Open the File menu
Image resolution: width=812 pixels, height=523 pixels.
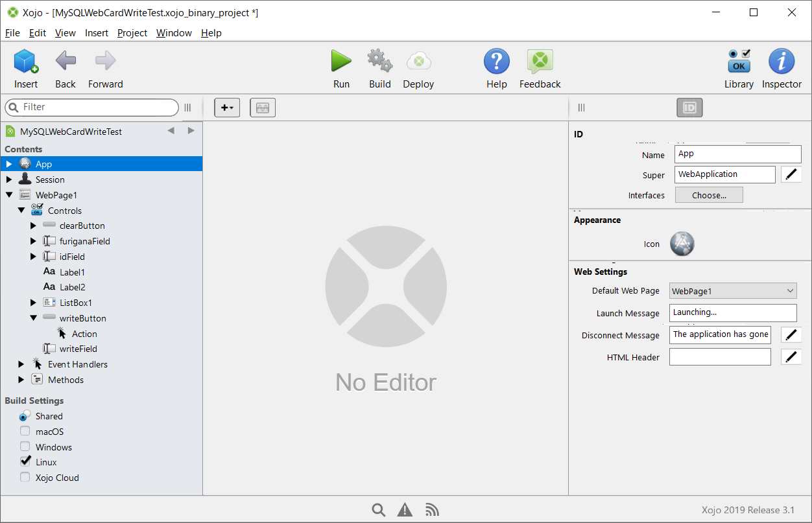12,33
